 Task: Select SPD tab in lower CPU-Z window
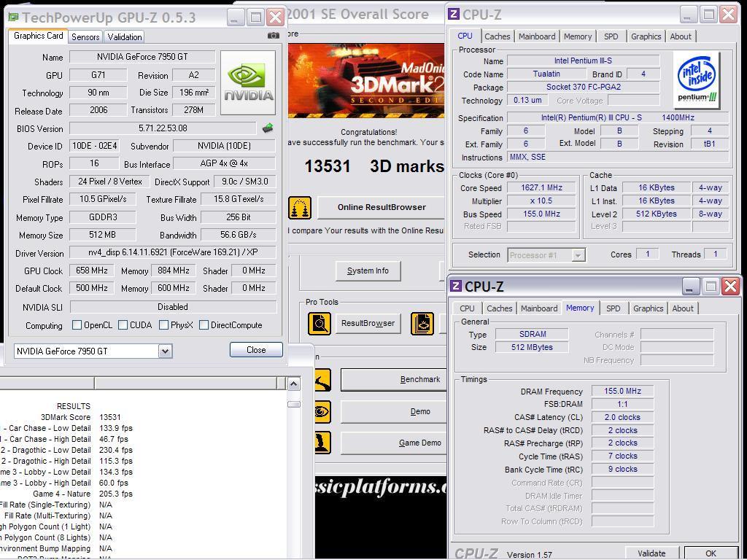(x=613, y=308)
